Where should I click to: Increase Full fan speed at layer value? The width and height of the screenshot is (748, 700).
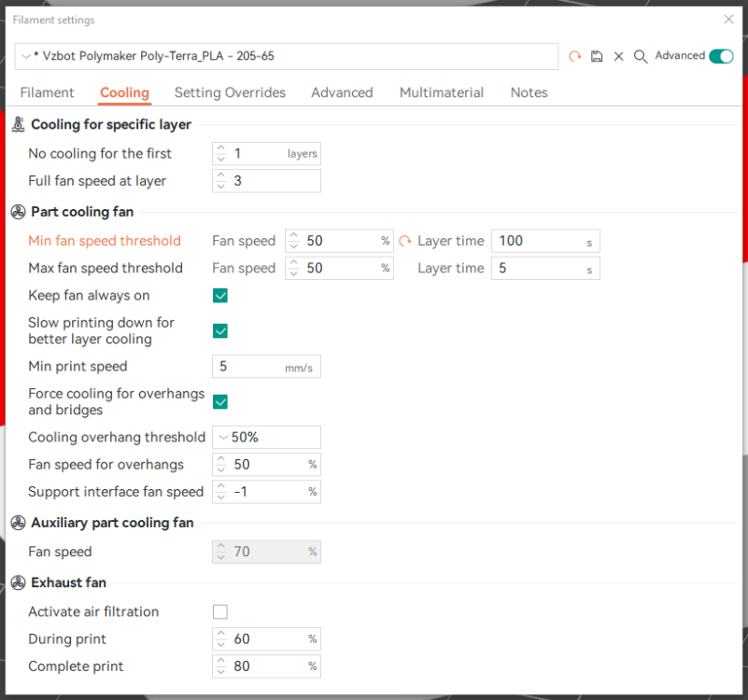click(220, 176)
